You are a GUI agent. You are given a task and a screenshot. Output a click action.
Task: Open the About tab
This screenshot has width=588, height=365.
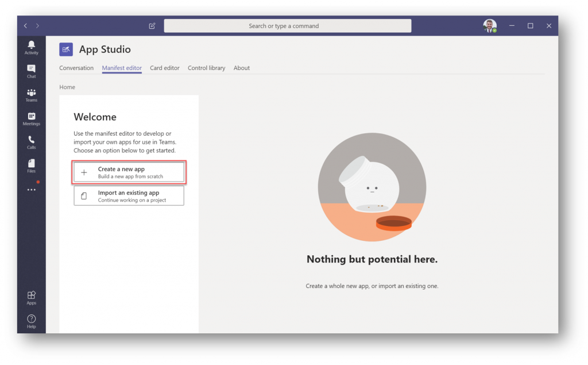[242, 68]
